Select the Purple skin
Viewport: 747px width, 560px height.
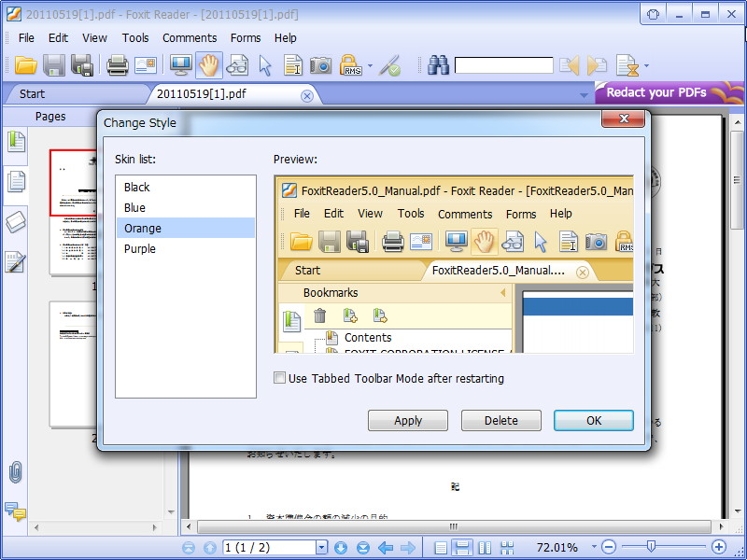point(186,248)
